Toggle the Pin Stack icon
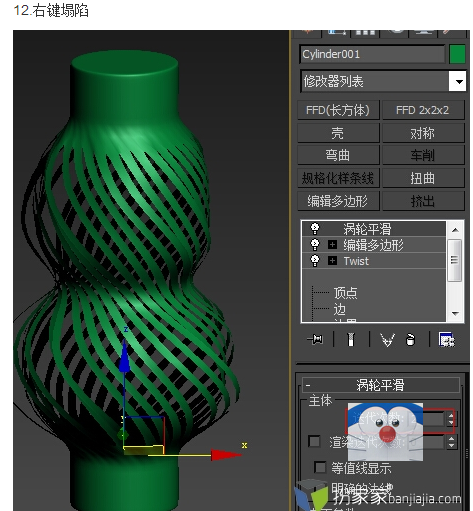This screenshot has height=511, width=473. [x=315, y=340]
